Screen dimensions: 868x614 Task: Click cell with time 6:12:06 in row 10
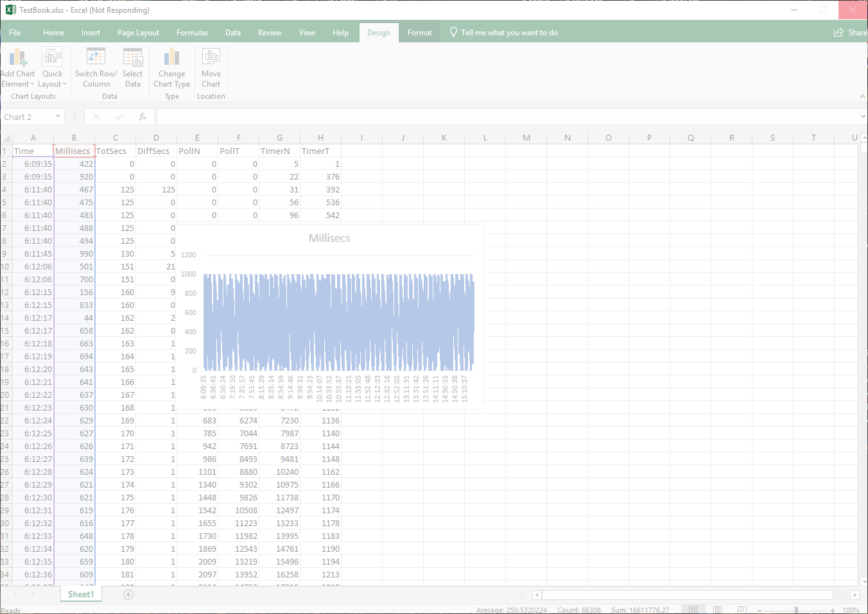pos(33,266)
